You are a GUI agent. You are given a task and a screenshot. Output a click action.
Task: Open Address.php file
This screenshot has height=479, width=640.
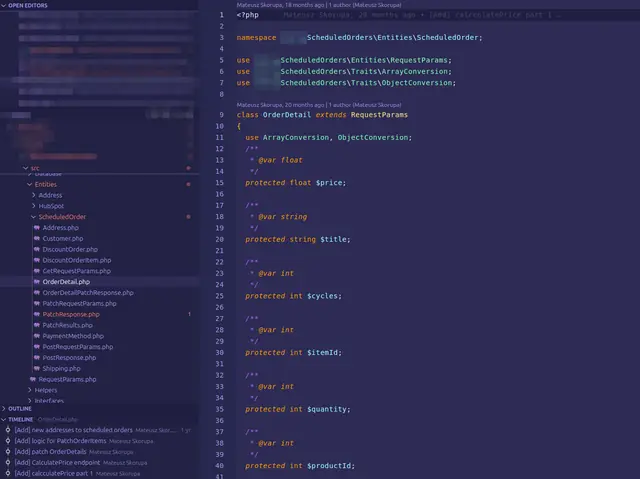(x=60, y=228)
